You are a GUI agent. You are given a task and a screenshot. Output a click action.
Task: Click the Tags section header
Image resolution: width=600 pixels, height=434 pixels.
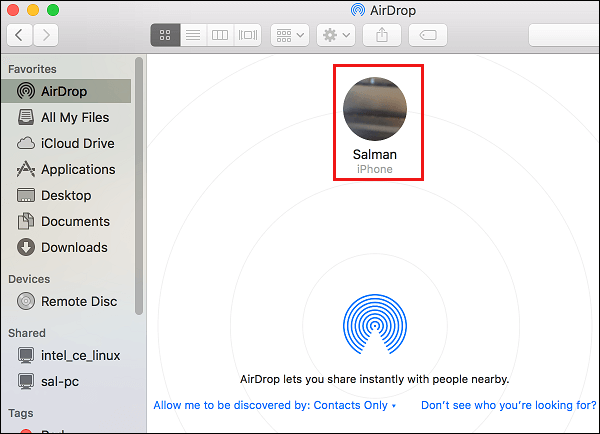21,413
